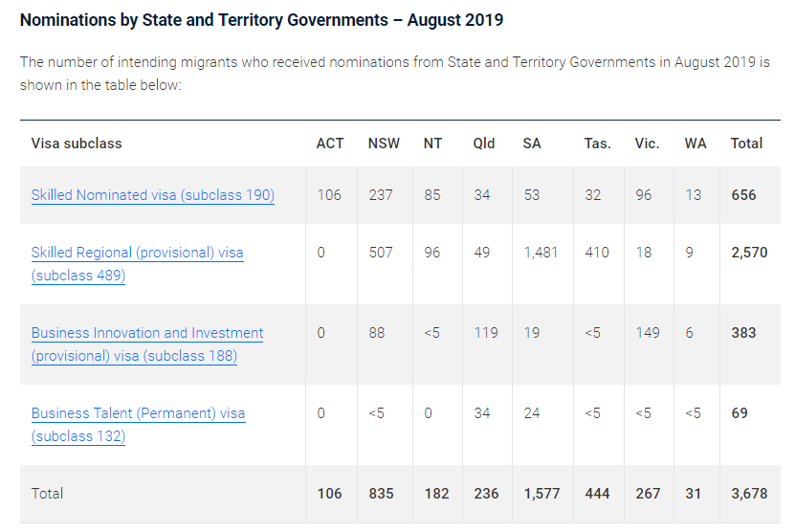Click the page heading about August 2019 nominations
Image resolution: width=795 pixels, height=532 pixels.
261,20
